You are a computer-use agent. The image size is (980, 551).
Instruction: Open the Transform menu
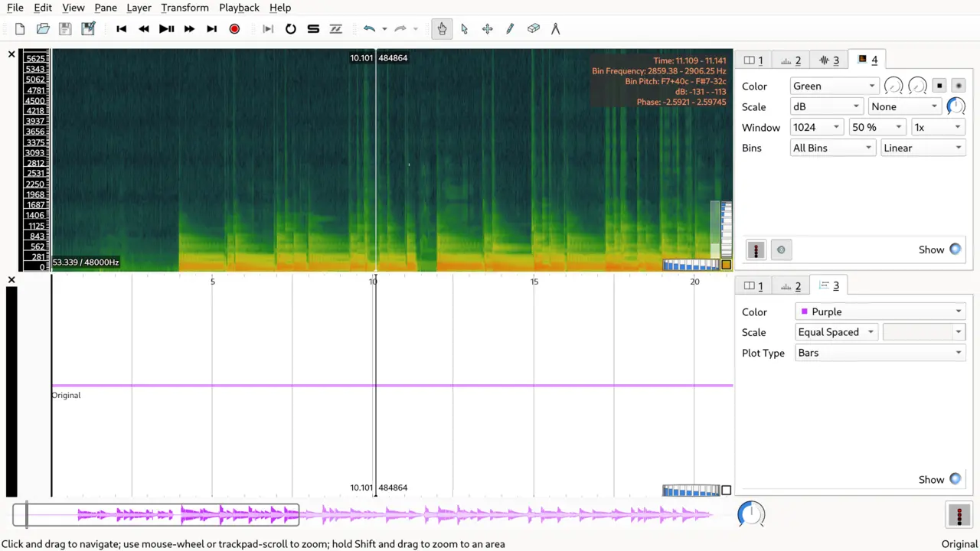[x=185, y=8]
